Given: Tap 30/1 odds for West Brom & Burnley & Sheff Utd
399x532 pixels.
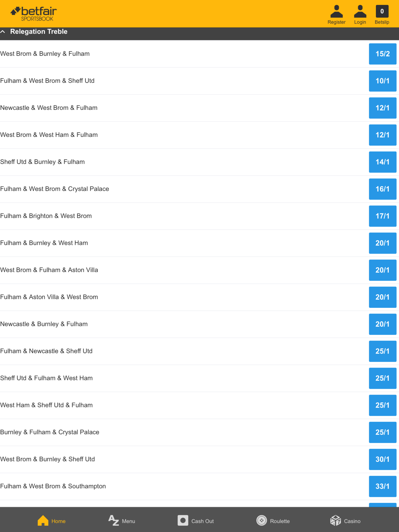Looking at the screenshot, I should point(382,459).
